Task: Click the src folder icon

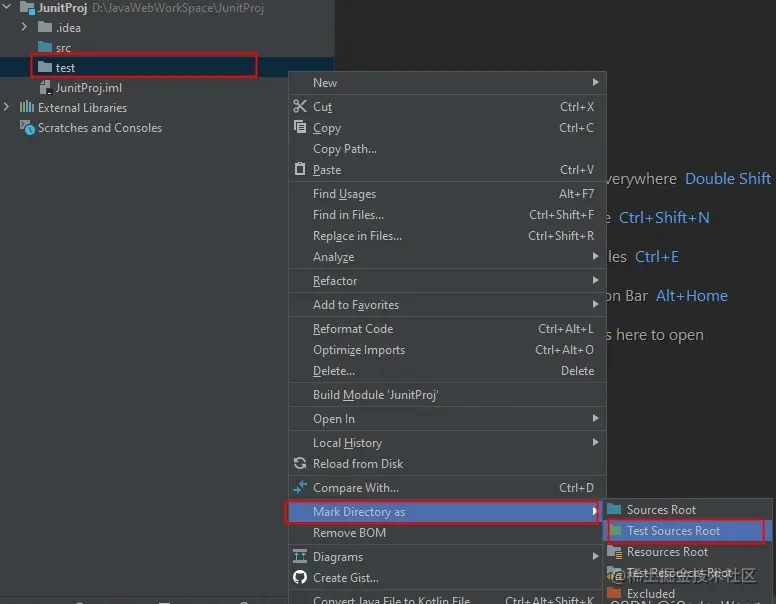Action: click(x=45, y=48)
